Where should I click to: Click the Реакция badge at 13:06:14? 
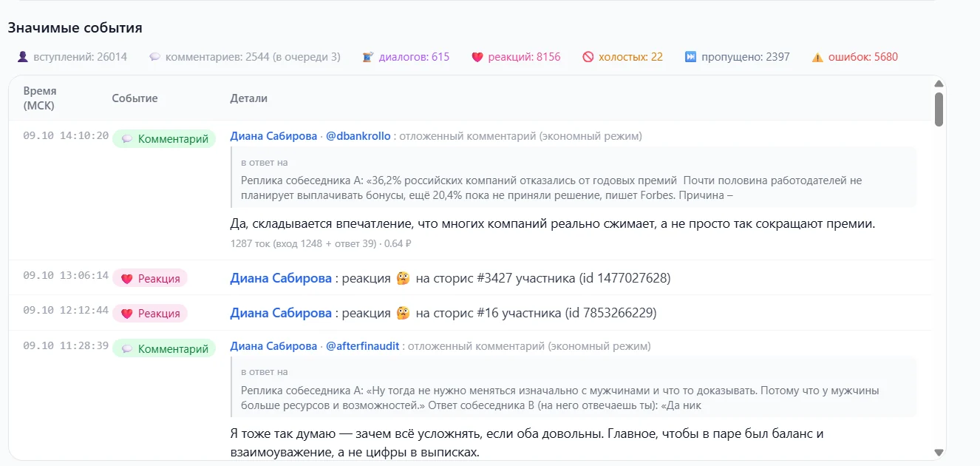[x=150, y=279]
